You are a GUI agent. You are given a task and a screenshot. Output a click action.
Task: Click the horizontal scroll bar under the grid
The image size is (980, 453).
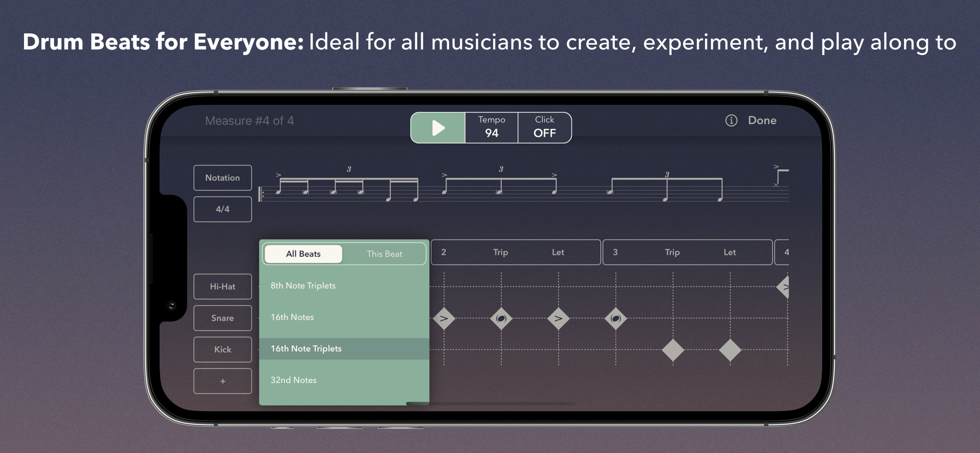(x=491, y=403)
